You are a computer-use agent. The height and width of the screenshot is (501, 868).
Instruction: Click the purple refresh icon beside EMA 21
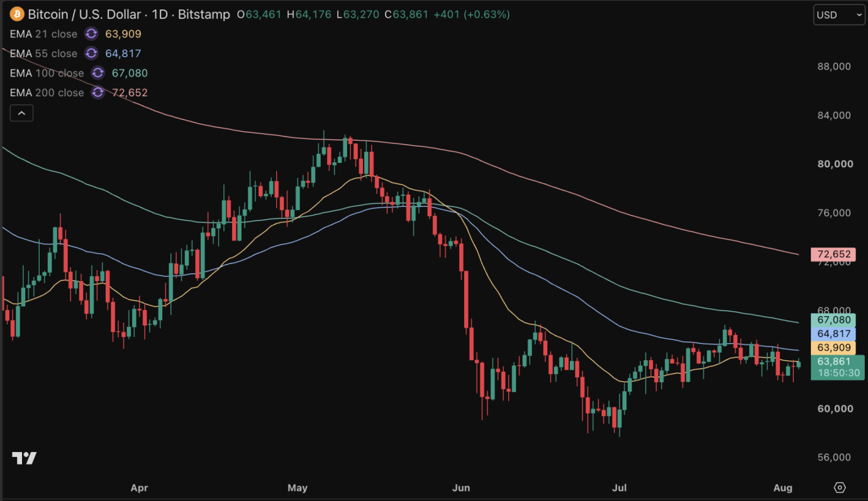91,34
